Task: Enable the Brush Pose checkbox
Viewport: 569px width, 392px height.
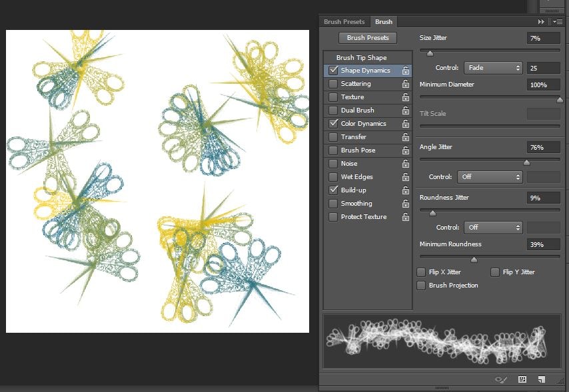Action: pyautogui.click(x=333, y=150)
